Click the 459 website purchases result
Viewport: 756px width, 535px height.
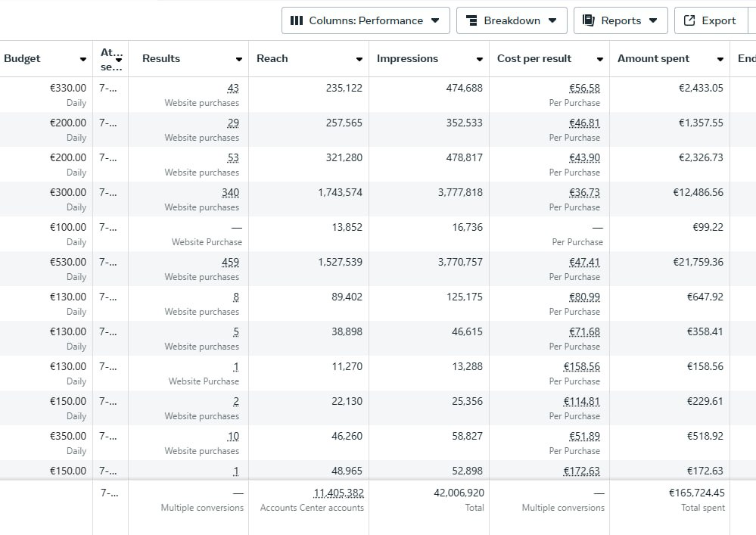tap(230, 263)
